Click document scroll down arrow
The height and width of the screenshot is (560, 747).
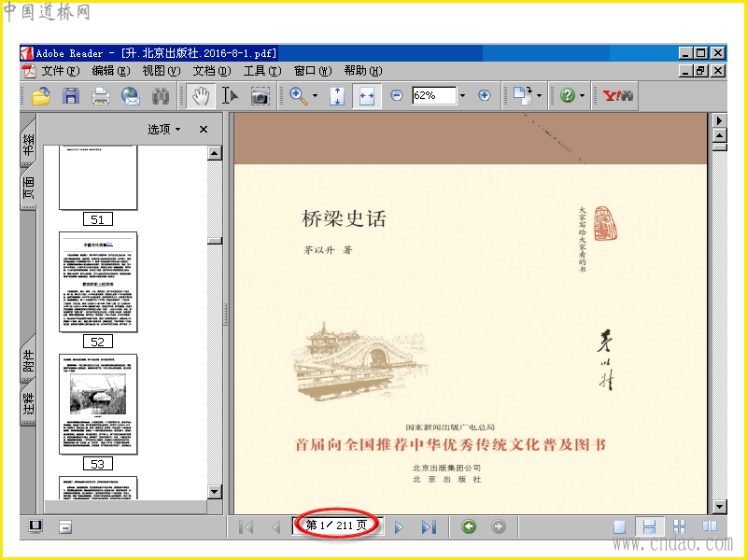(x=719, y=507)
